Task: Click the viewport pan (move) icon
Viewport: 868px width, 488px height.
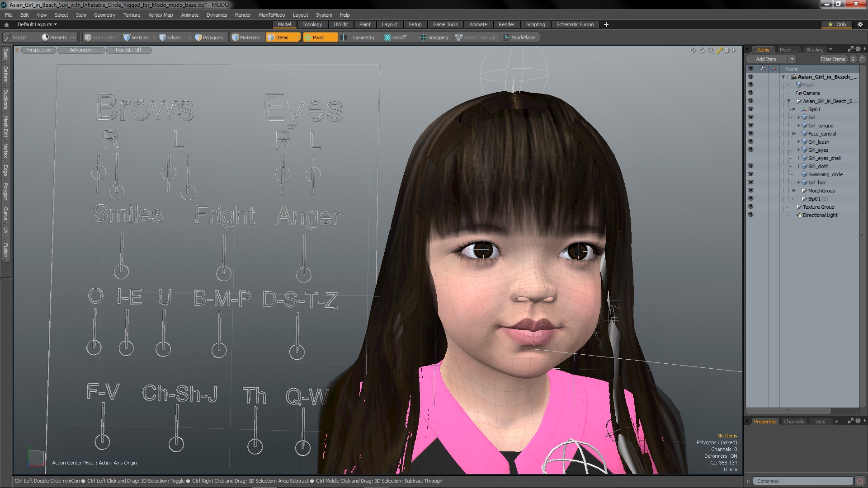Action: click(x=692, y=50)
